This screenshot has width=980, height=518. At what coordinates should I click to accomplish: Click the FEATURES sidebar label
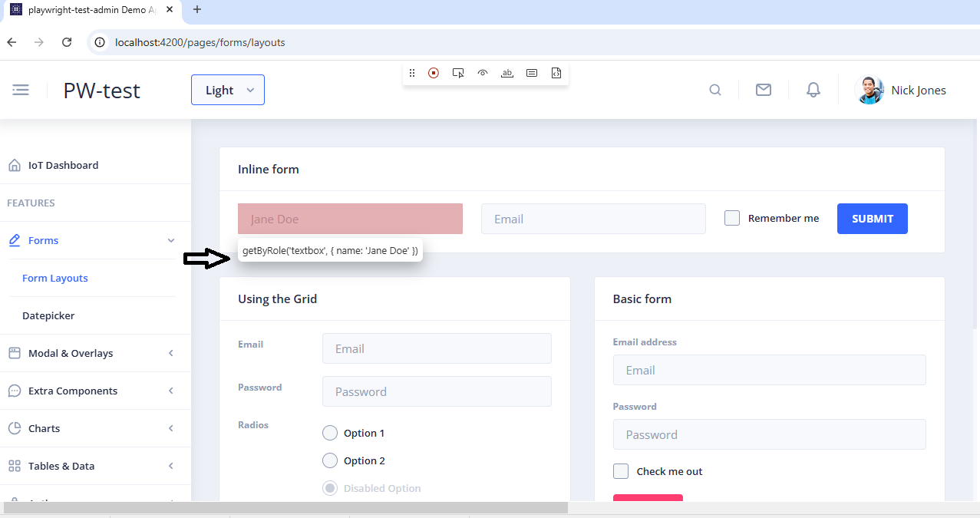[31, 203]
